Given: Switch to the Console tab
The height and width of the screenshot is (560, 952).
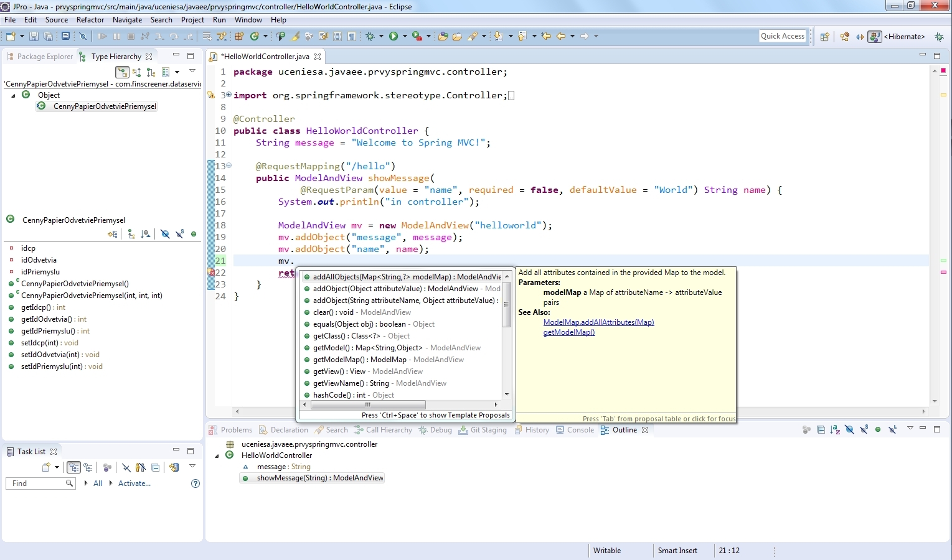Looking at the screenshot, I should click(575, 430).
